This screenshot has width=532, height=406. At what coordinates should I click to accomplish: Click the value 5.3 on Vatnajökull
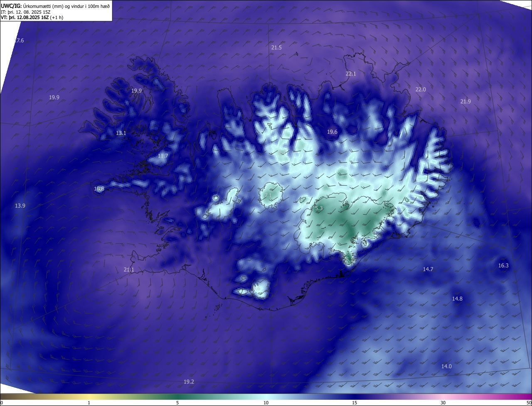(x=318, y=208)
